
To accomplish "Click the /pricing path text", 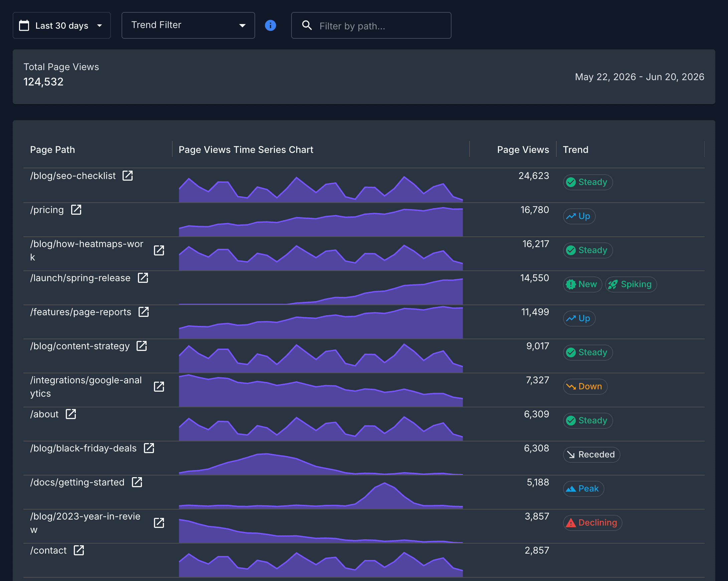I will pyautogui.click(x=47, y=210).
